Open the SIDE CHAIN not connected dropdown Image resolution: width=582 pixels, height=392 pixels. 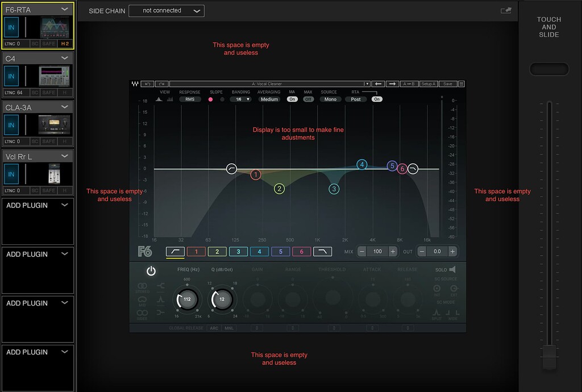tap(166, 10)
